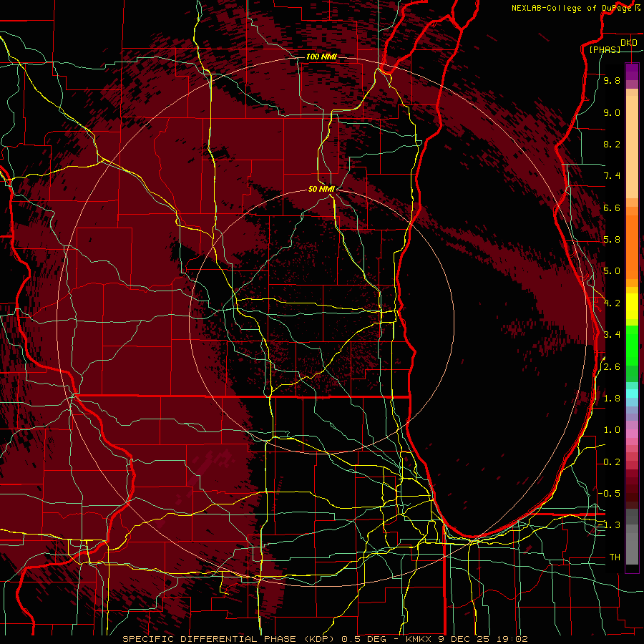Click the -1.3 value on color scale
The height and width of the screenshot is (644, 644).
(610, 525)
